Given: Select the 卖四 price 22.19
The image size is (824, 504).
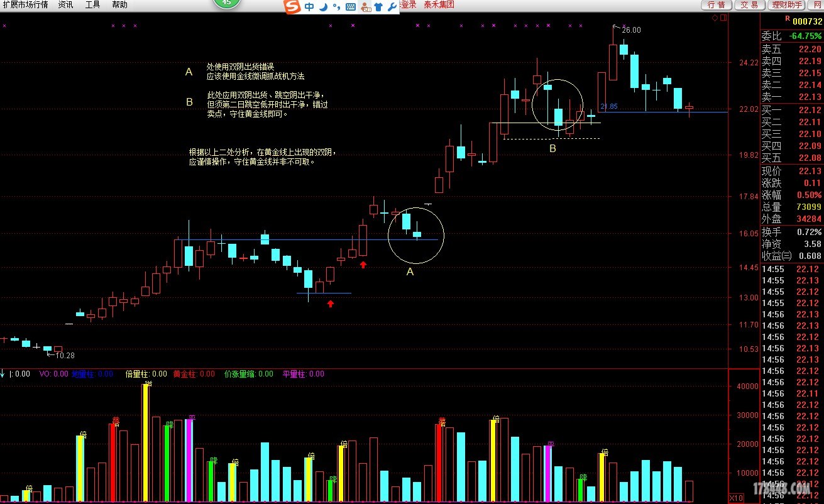Looking at the screenshot, I should click(x=810, y=61).
